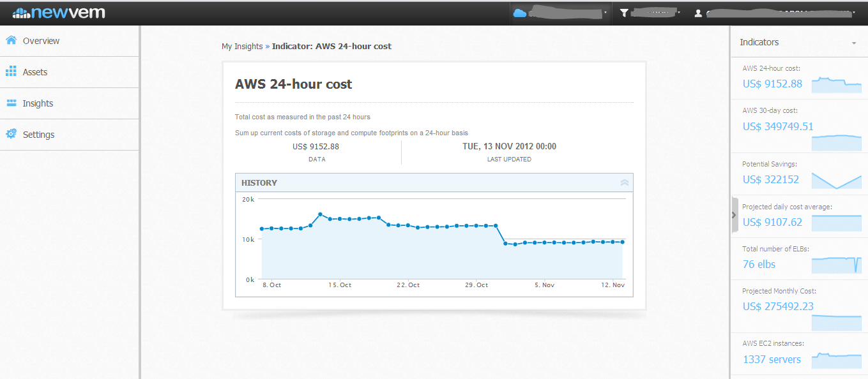This screenshot has height=379, width=868.
Task: Open the Assets menu item
Action: (35, 72)
